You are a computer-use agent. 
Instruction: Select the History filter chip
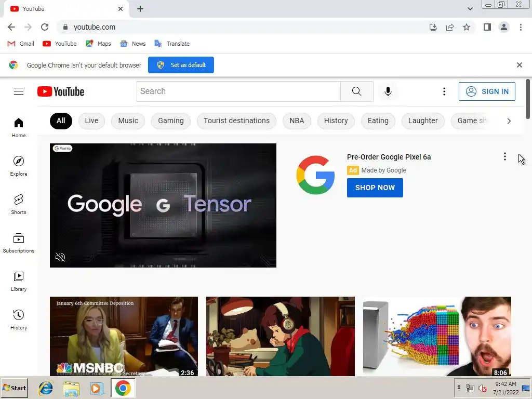(x=336, y=121)
